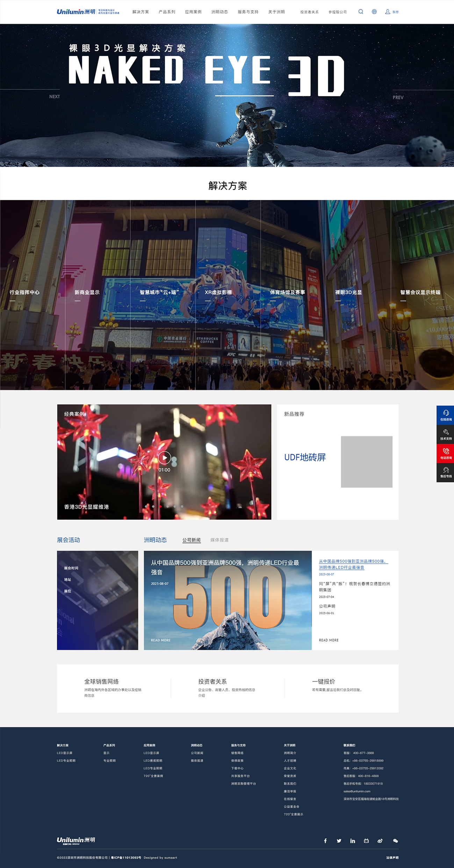The image size is (454, 868).
Task: Play the 香港3D光显耀维港 video
Action: (164, 457)
